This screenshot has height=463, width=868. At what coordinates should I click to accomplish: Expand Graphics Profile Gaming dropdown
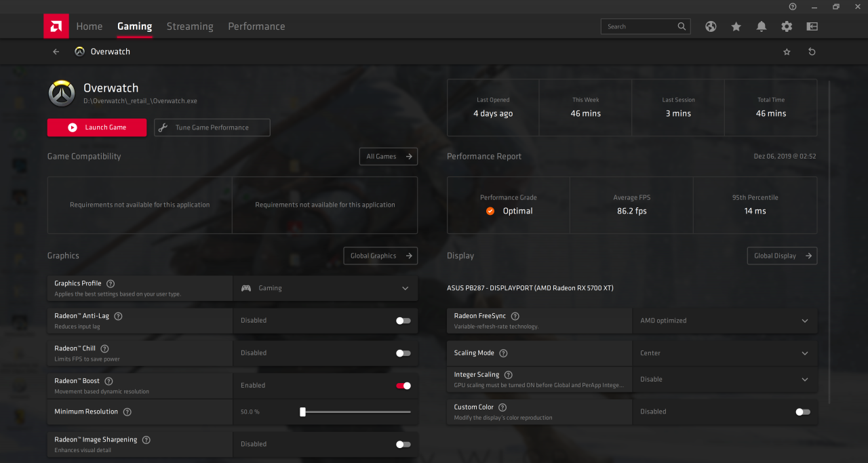tap(325, 288)
